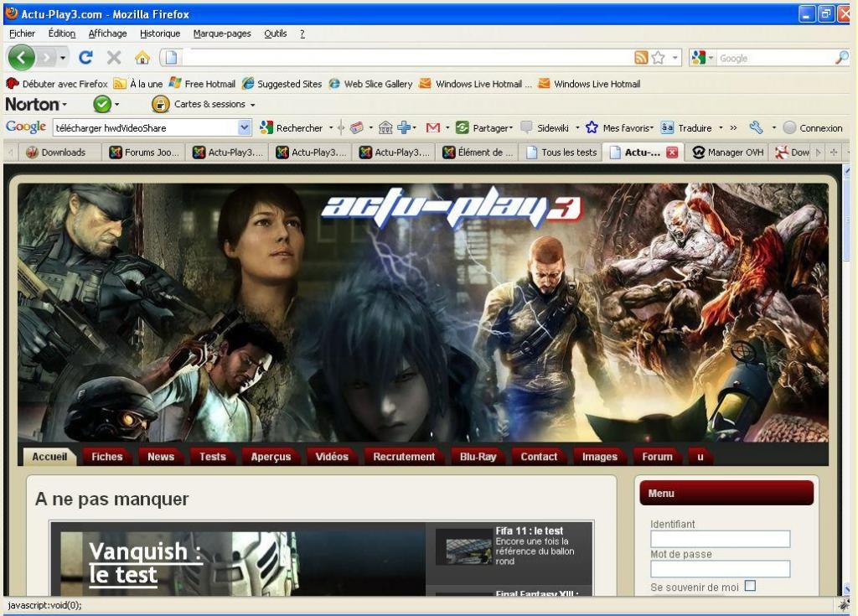Open the Tests section of the site
The height and width of the screenshot is (616, 858).
212,456
